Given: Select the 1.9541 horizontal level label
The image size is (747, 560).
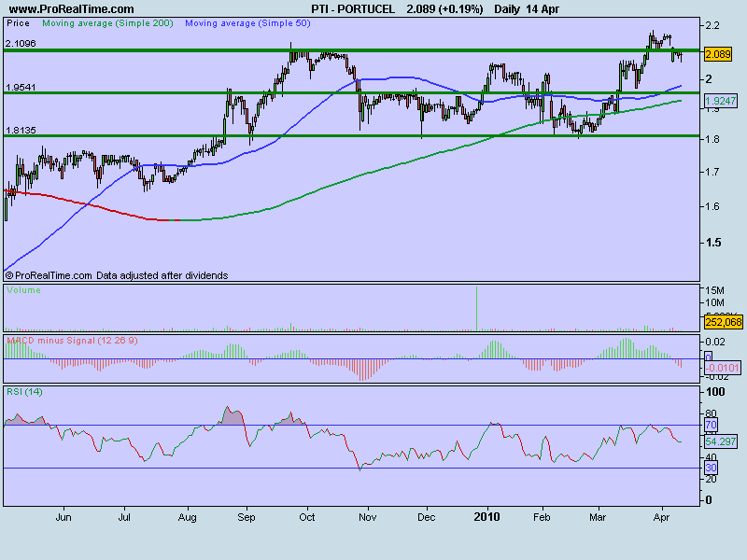Looking at the screenshot, I should [21, 87].
